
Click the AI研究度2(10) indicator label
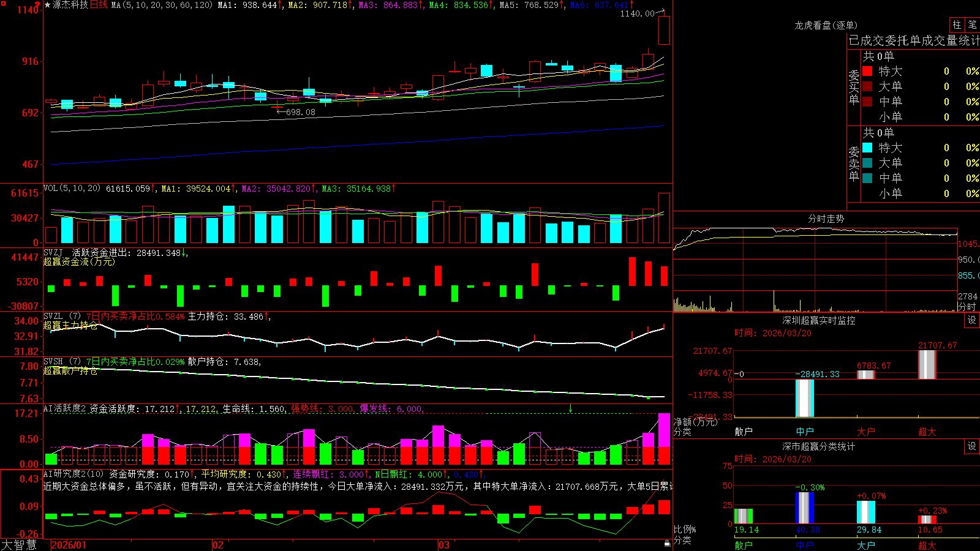coord(73,474)
